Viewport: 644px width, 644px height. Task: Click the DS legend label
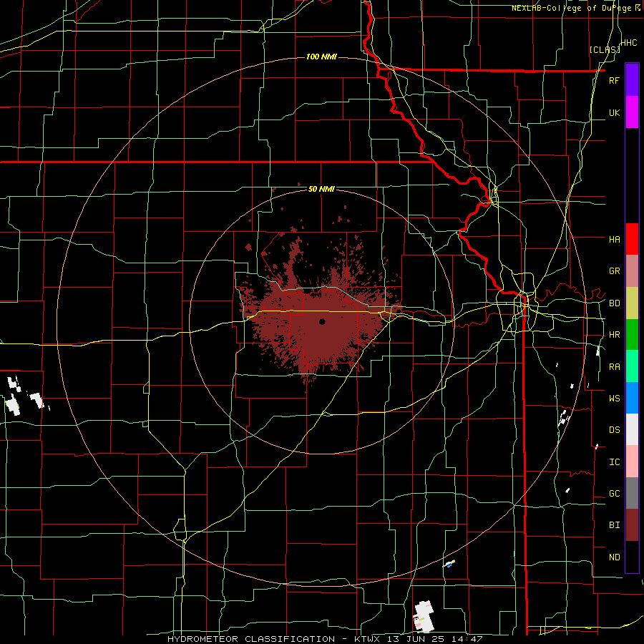(x=614, y=429)
